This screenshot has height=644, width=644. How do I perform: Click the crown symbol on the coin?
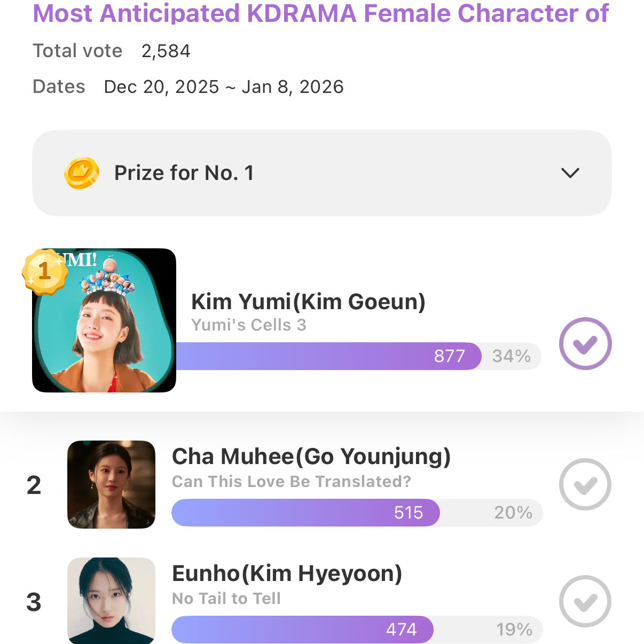pyautogui.click(x=82, y=170)
